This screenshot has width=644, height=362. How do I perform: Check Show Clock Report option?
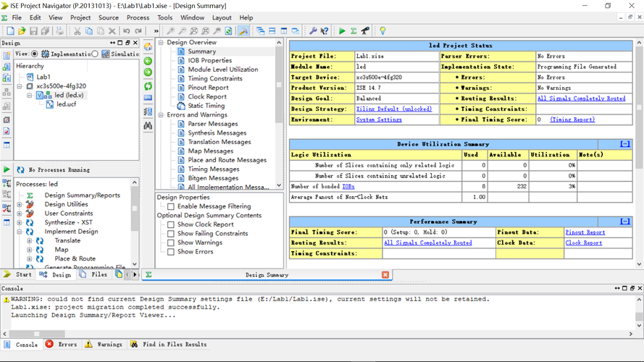[171, 224]
